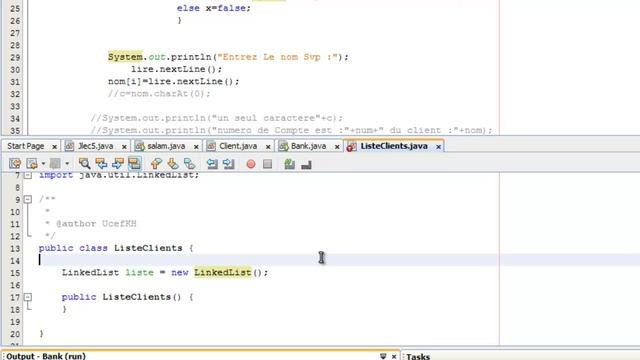The image size is (640, 360).
Task: Click commented println "un seul caractere" line
Action: pyautogui.click(x=217, y=118)
